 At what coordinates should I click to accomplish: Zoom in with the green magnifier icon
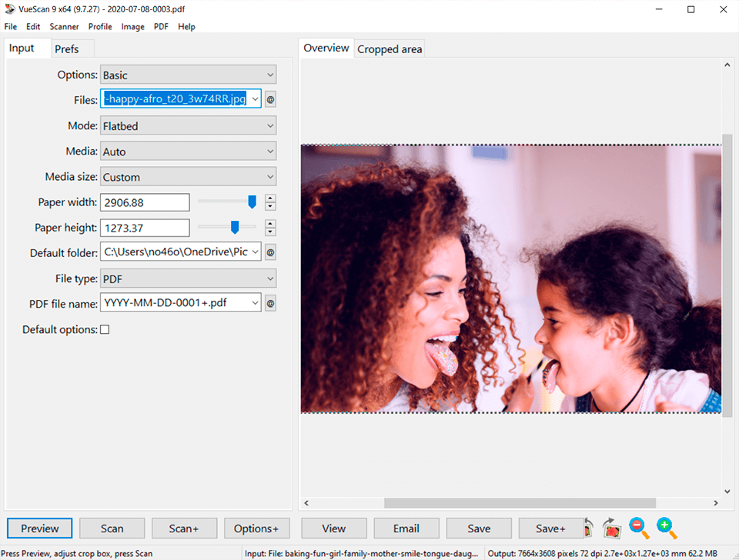click(667, 528)
